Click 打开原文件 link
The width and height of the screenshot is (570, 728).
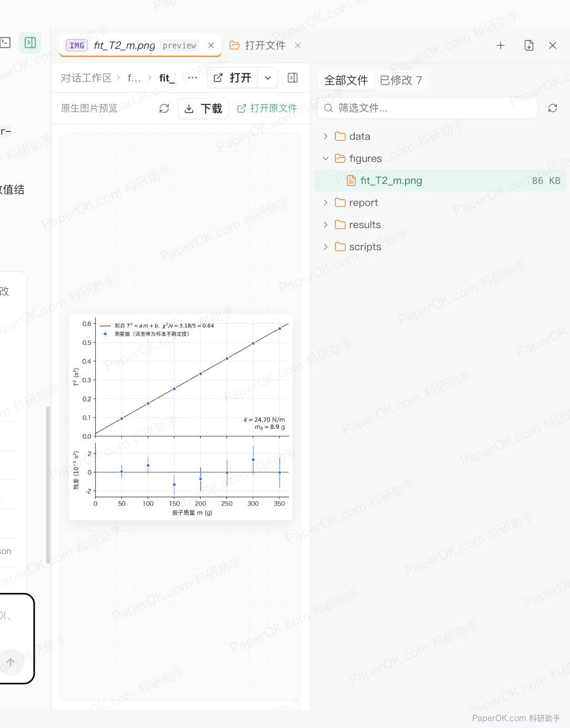tap(267, 108)
